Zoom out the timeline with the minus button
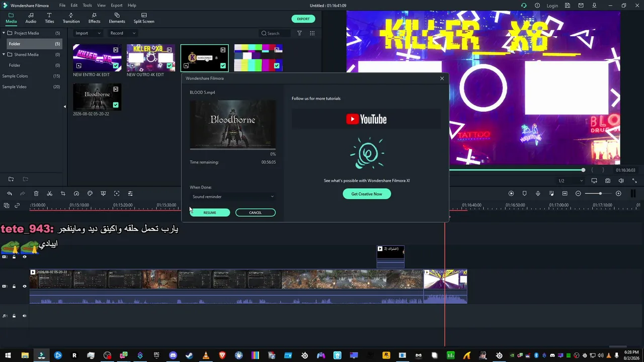The image size is (644, 362). [x=578, y=194]
